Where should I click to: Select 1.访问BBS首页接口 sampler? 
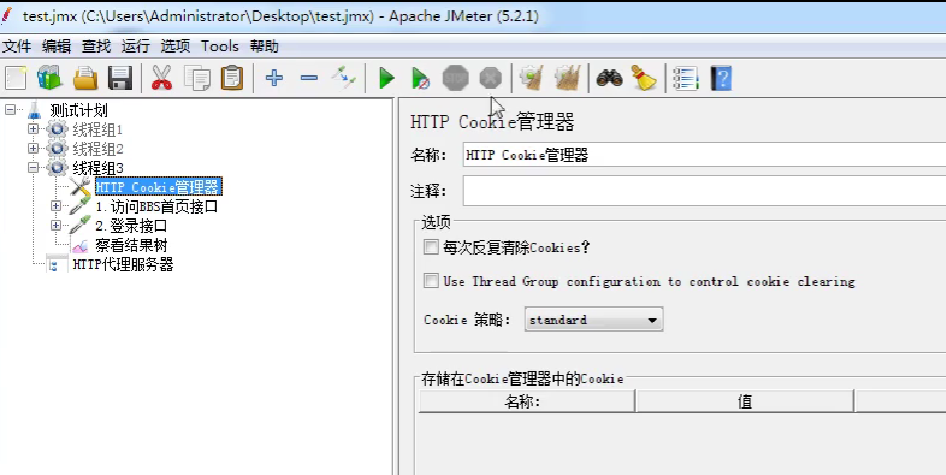[156, 206]
